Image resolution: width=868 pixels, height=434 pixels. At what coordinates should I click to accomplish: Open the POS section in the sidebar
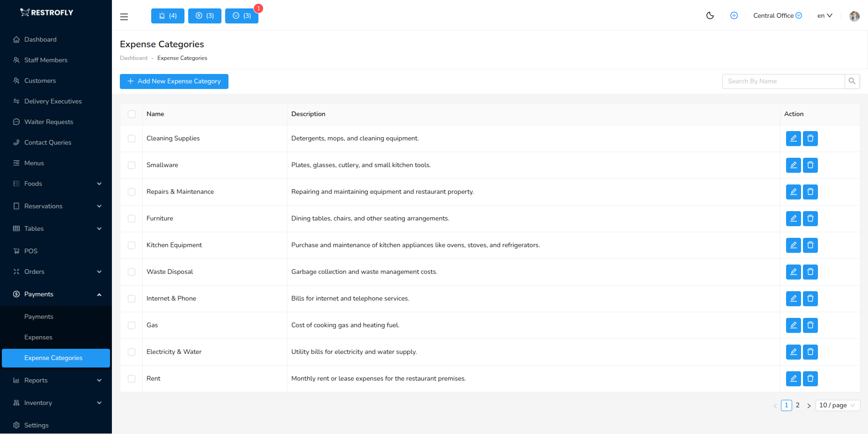point(31,251)
